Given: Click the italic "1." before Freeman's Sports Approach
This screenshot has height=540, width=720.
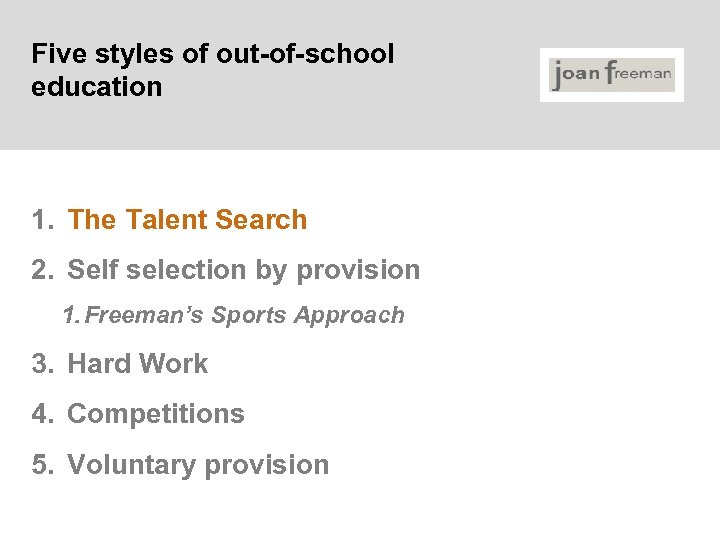Looking at the screenshot, I should pos(70,316).
